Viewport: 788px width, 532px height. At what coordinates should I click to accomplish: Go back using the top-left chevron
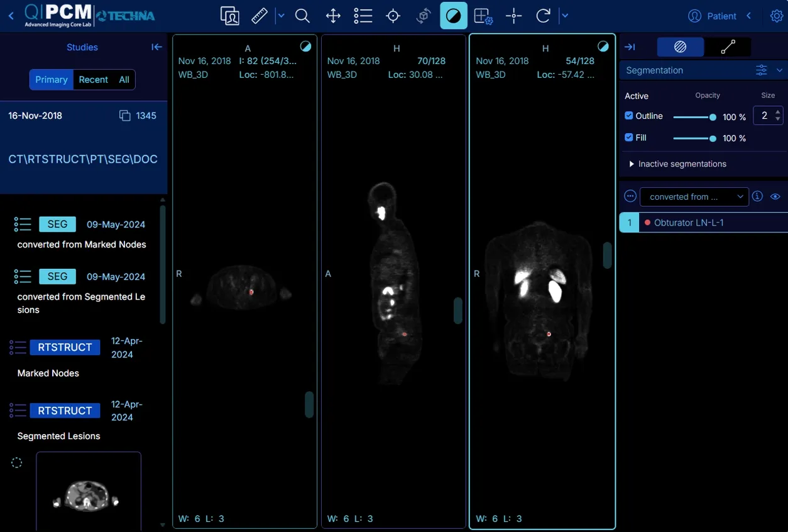pos(11,16)
